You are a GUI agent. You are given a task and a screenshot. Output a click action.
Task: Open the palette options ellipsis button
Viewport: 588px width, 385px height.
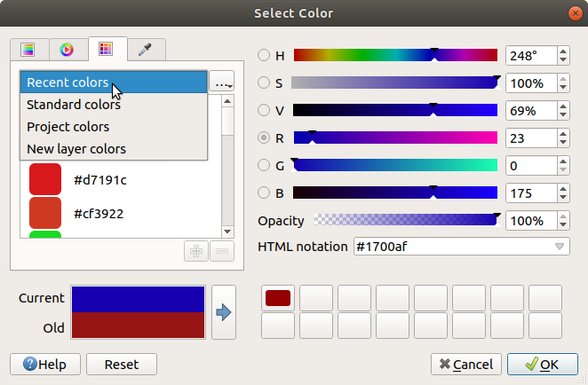point(221,82)
